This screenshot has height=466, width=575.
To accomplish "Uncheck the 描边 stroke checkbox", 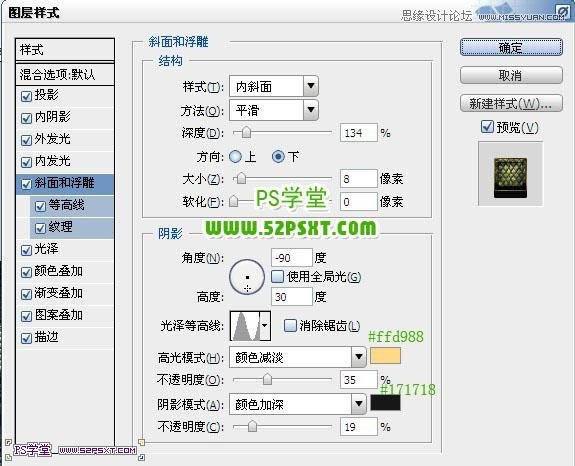I will (26, 338).
